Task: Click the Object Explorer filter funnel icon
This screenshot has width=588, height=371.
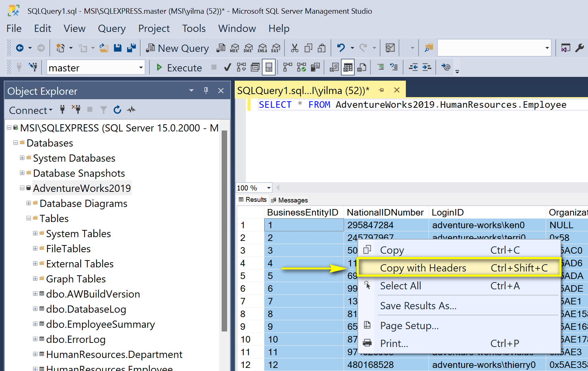Action: 103,110
